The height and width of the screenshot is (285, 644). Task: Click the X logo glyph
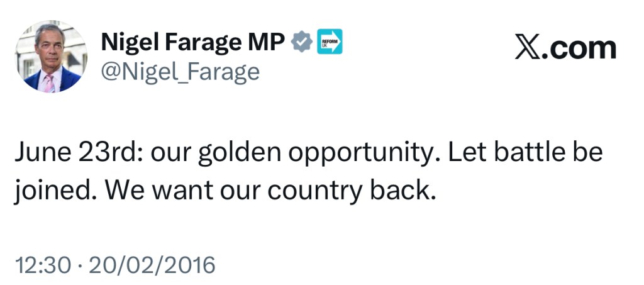point(529,47)
